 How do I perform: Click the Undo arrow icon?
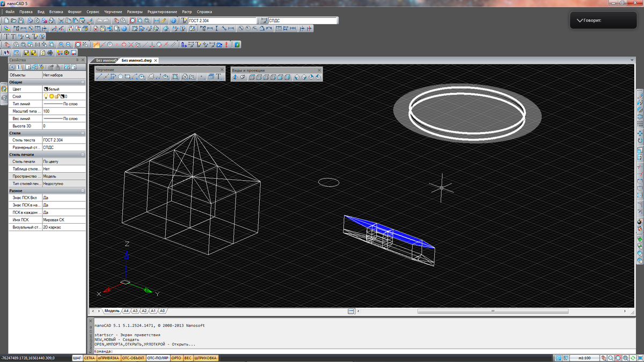99,20
